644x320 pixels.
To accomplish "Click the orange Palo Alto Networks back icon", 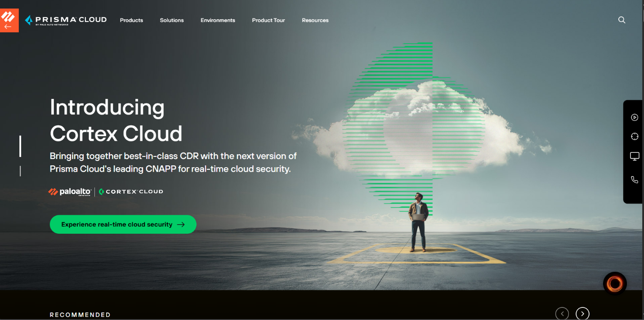I will point(9,20).
